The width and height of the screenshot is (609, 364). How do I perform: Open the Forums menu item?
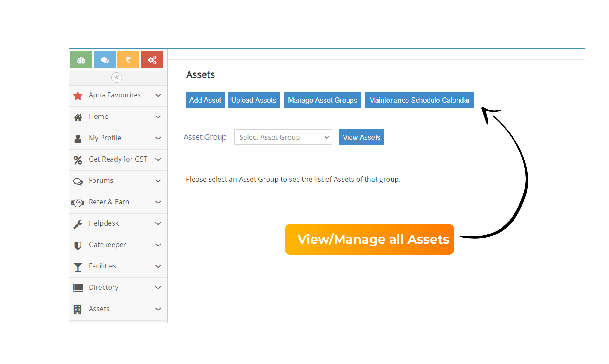click(118, 181)
